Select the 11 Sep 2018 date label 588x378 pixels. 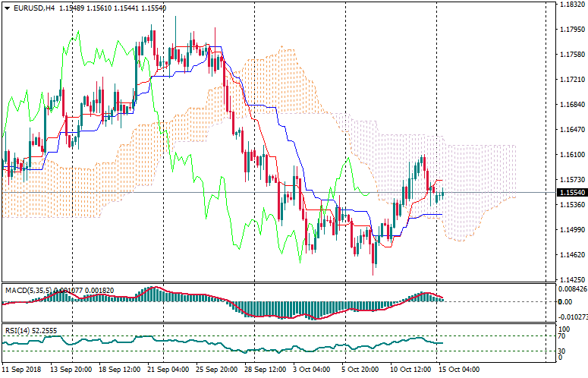21,370
